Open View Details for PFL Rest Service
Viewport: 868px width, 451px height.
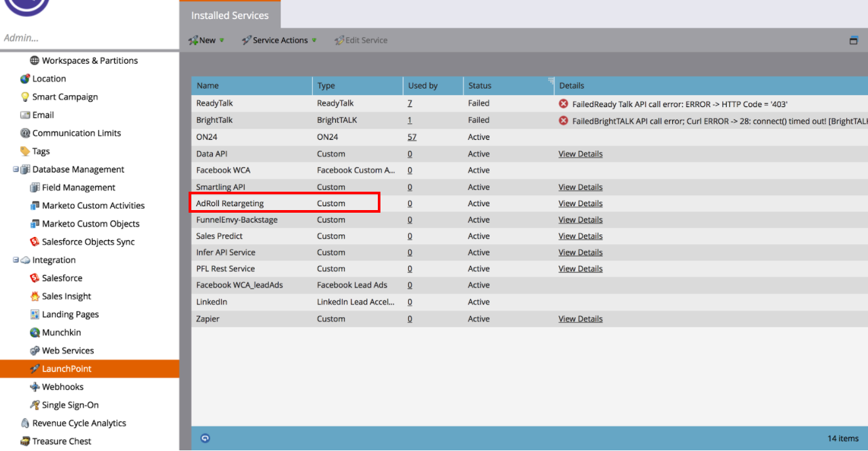point(580,269)
